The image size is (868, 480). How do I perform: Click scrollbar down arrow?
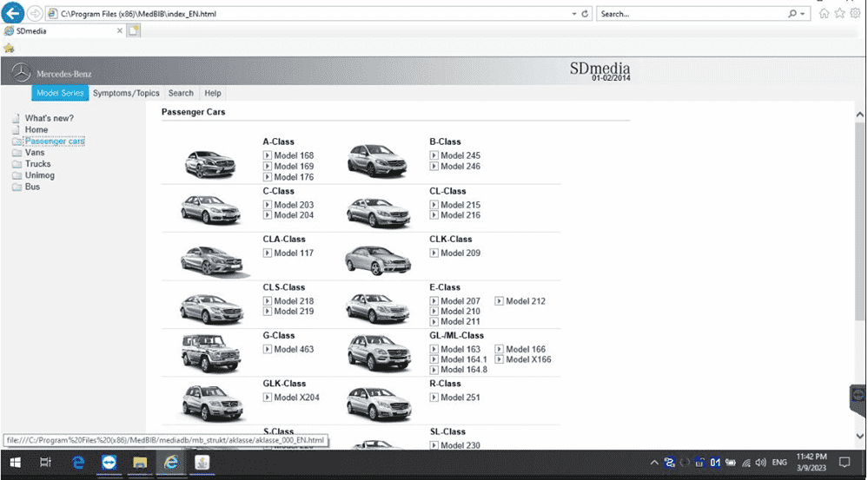[x=859, y=436]
